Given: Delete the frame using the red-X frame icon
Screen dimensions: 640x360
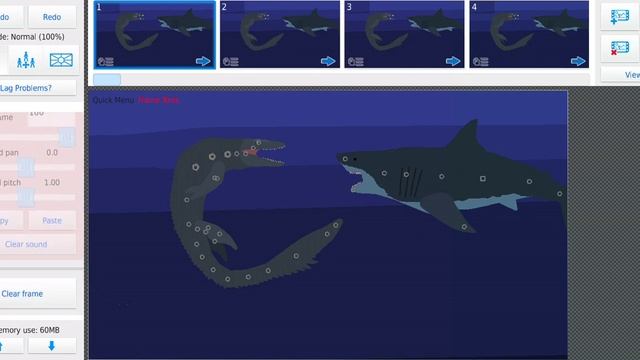Looking at the screenshot, I should coord(620,48).
